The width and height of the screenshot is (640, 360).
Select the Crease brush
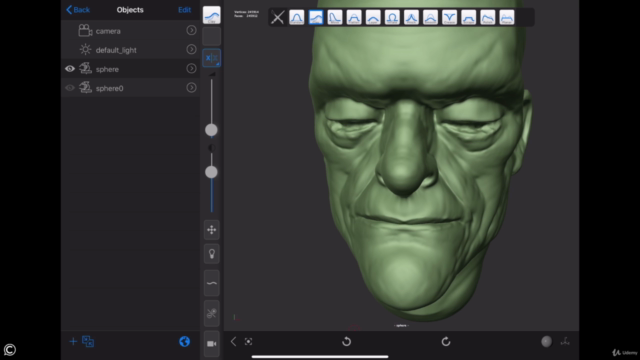click(449, 18)
